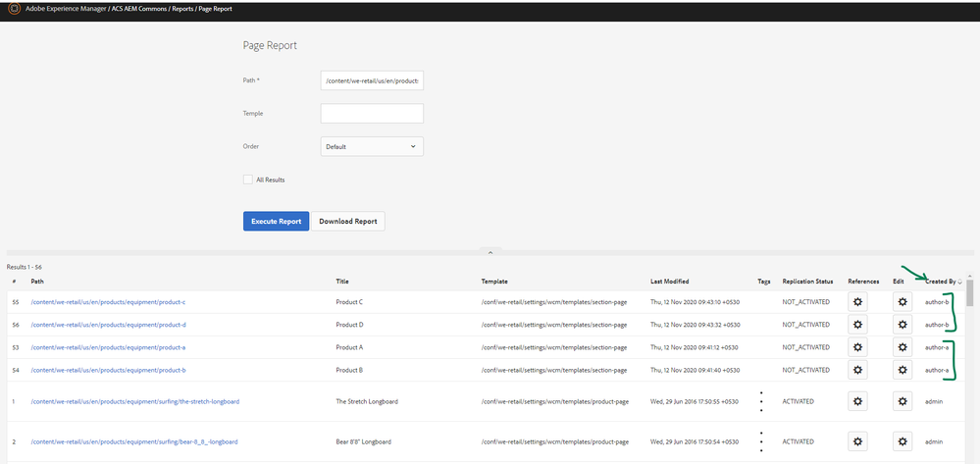The height and width of the screenshot is (464, 980).
Task: Open References gear for Product C row
Action: [857, 302]
